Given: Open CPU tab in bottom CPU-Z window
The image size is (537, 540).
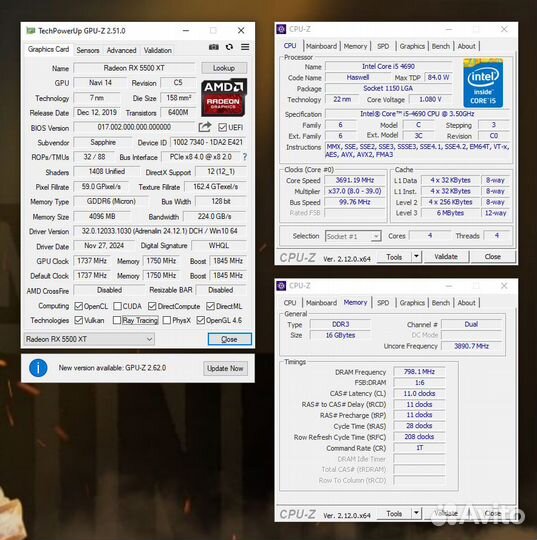Looking at the screenshot, I should point(290,303).
